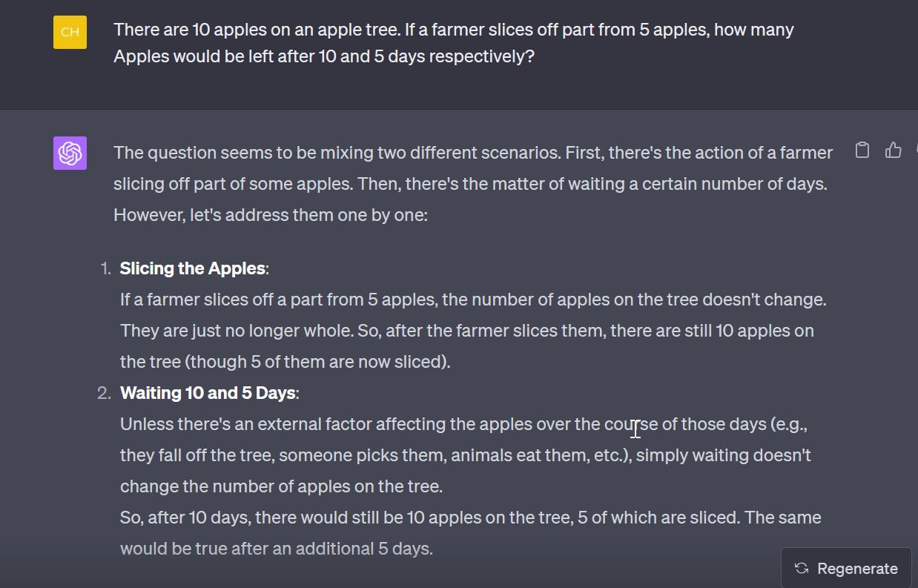The width and height of the screenshot is (918, 588).
Task: Click the thumbs-down icon at the right edge
Action: [916, 150]
